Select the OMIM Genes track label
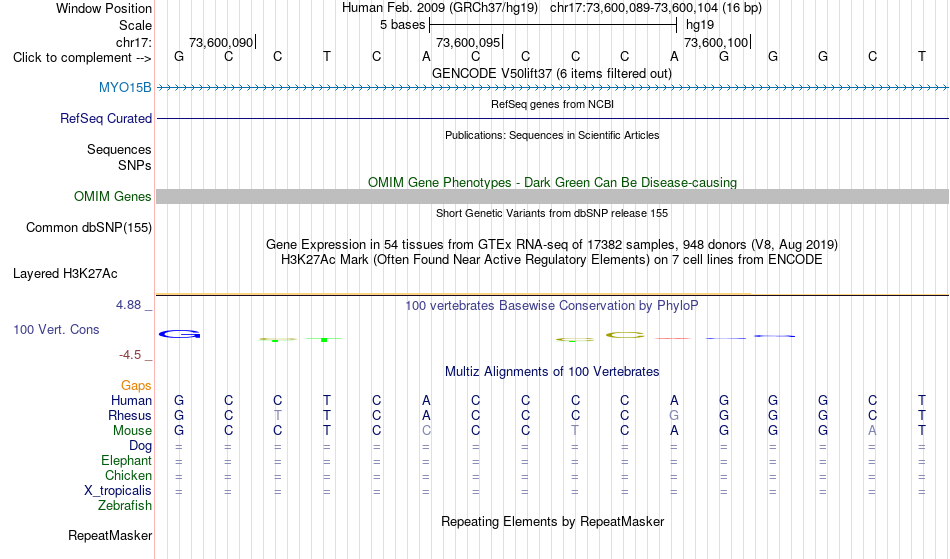The image size is (950, 559). point(113,196)
